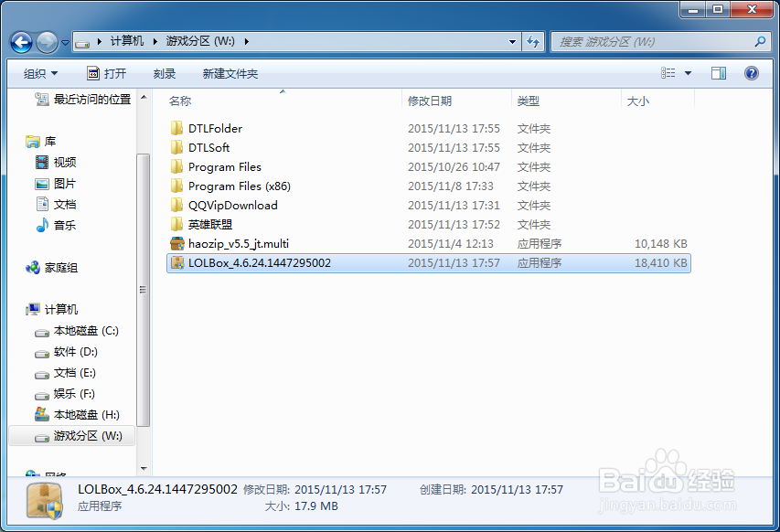Click 刻录 toolbar command
The width and height of the screenshot is (780, 532).
(x=165, y=74)
